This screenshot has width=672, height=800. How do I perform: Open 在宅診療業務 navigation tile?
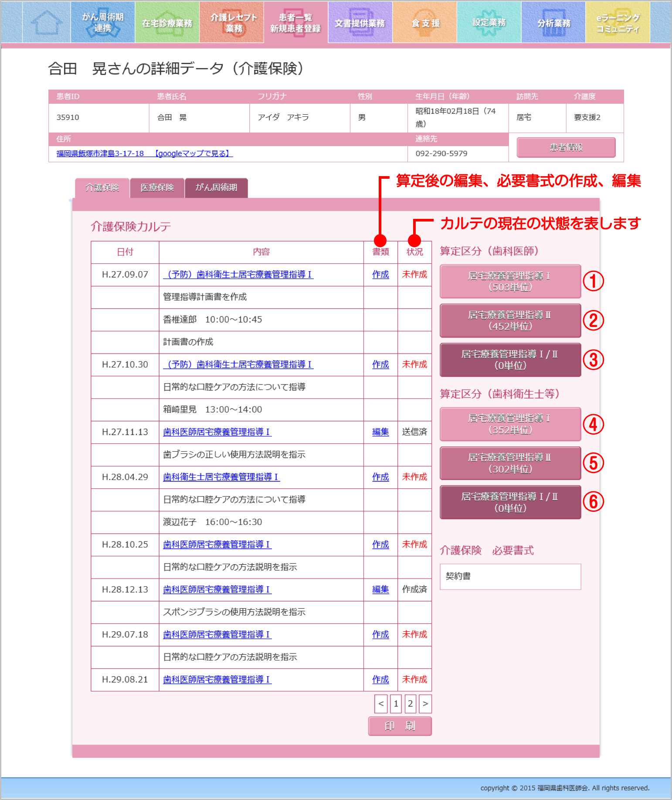[167, 22]
